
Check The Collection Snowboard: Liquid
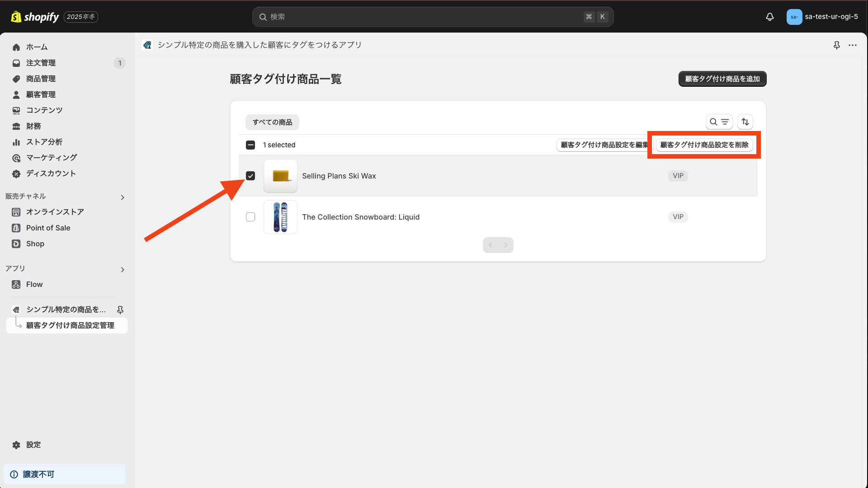coord(250,217)
